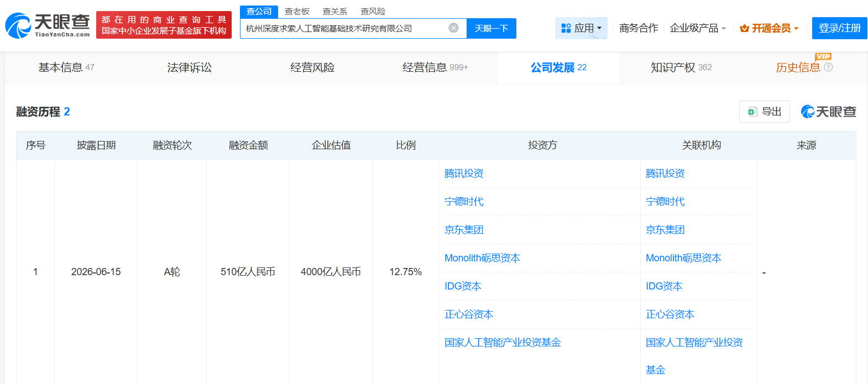Screen dimensions: 868x384
Task: Open Monolith砺思资本 in the 关联机构 column
Action: 683,258
